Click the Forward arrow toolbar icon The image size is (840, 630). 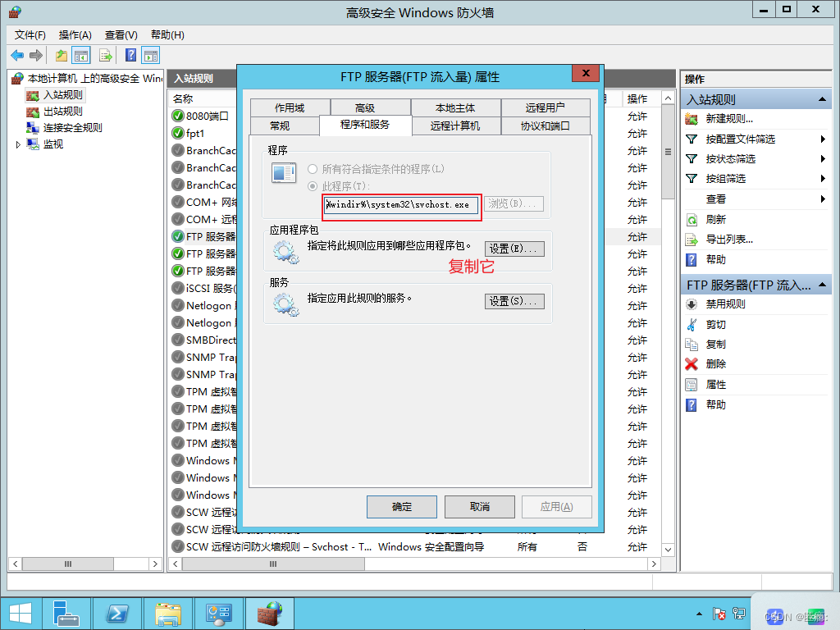36,55
